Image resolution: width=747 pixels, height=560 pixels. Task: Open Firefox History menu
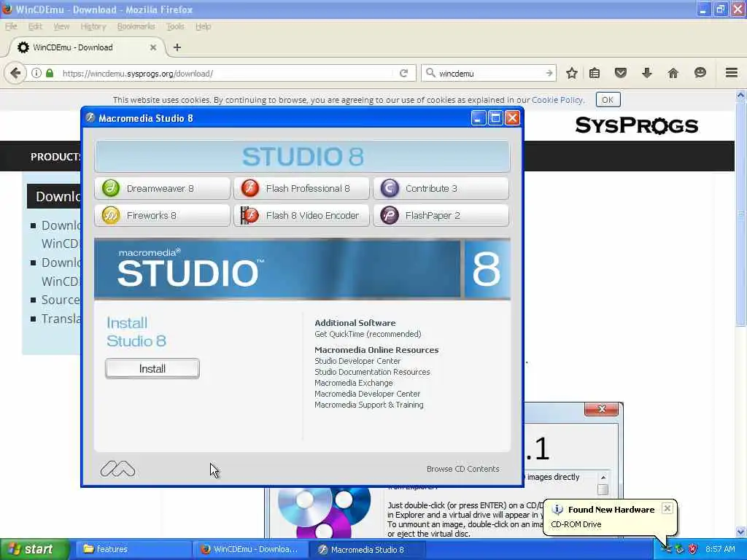pyautogui.click(x=93, y=27)
